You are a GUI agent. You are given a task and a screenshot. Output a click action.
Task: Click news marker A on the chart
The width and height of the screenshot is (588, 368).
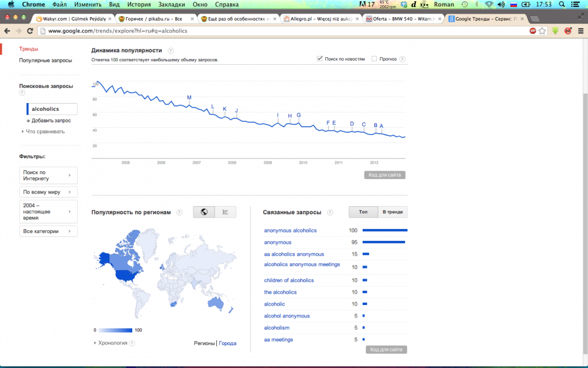coord(382,126)
